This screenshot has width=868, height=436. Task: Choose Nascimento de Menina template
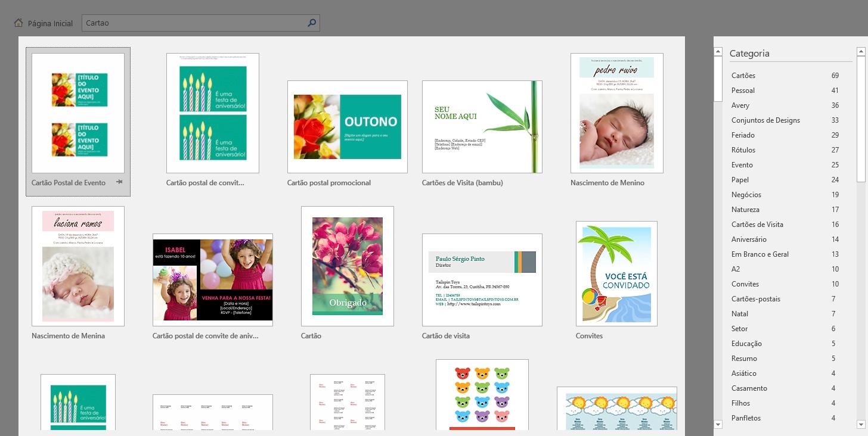click(78, 266)
